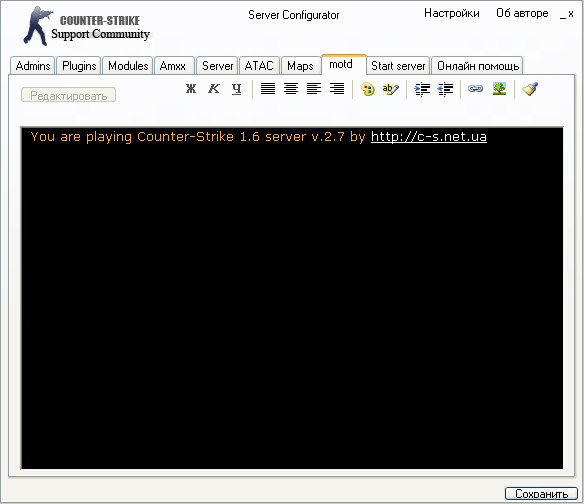This screenshot has height=504, width=584.
Task: Center align the text
Action: (291, 89)
